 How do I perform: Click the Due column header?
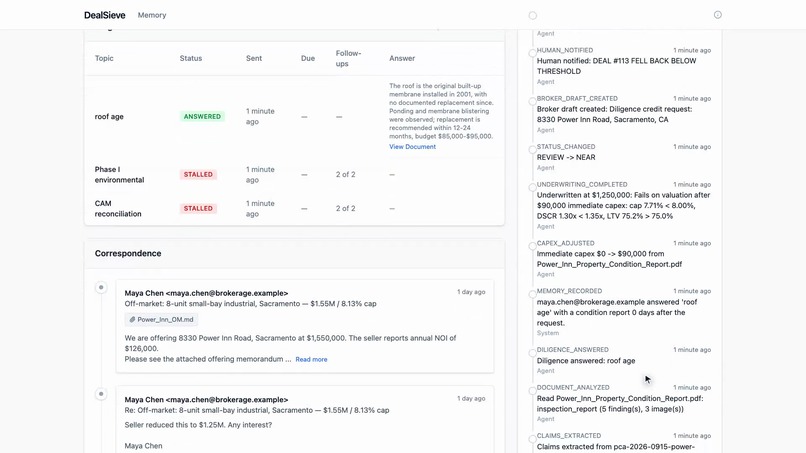308,58
